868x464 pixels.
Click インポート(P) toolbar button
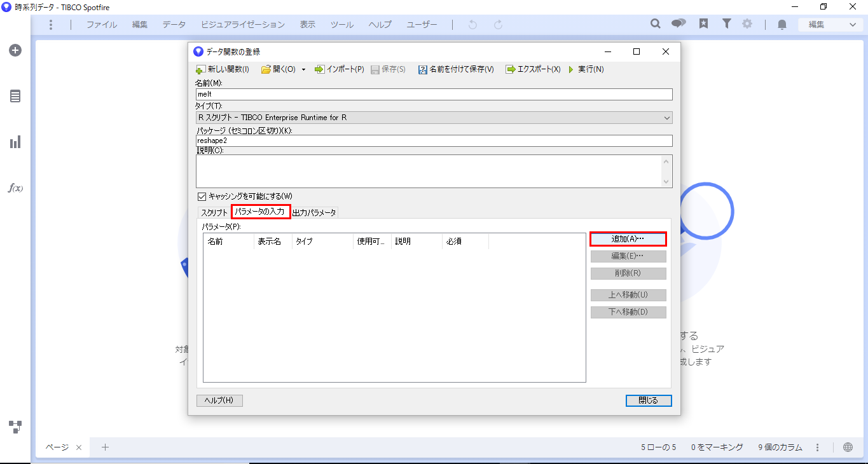coord(340,69)
